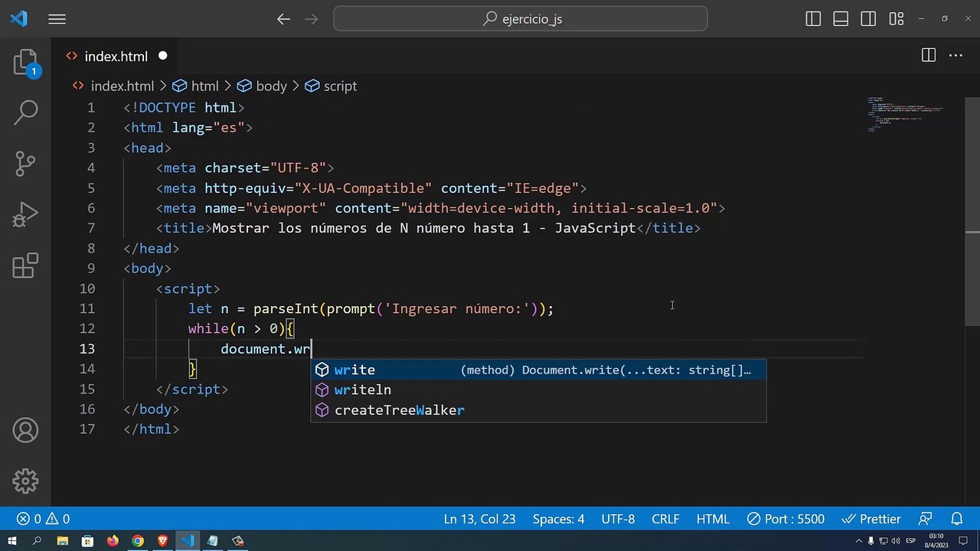The width and height of the screenshot is (980, 551).
Task: Choose the createTreeWalker suggestion
Action: (x=538, y=410)
